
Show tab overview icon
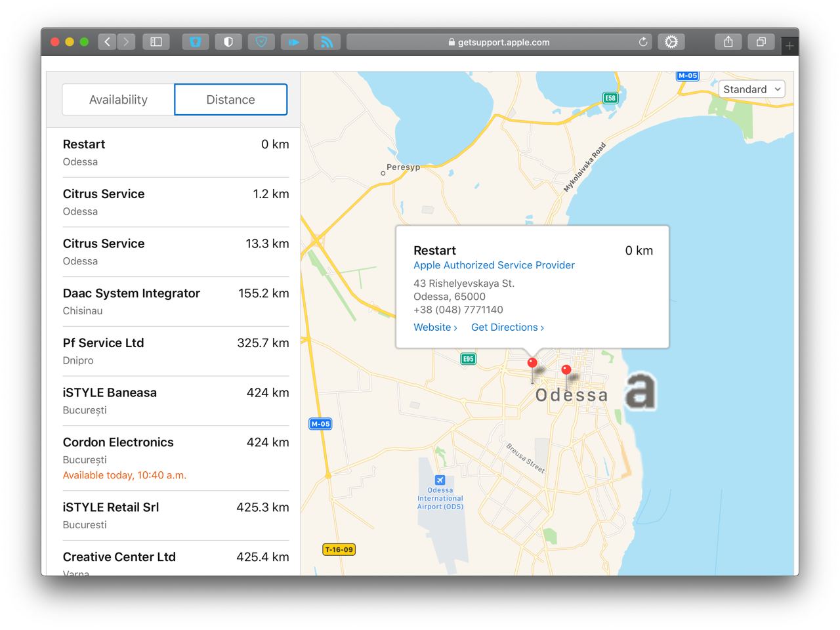point(761,42)
